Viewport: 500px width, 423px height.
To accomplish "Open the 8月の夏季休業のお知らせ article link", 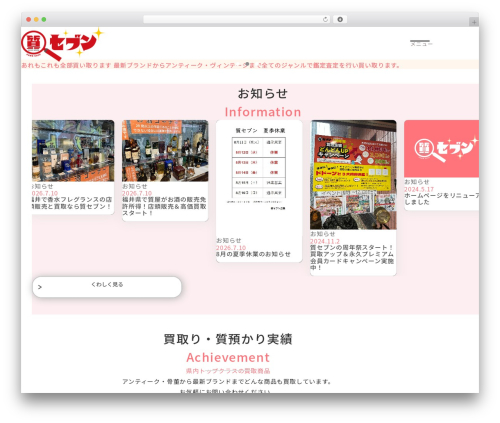I will click(x=253, y=254).
